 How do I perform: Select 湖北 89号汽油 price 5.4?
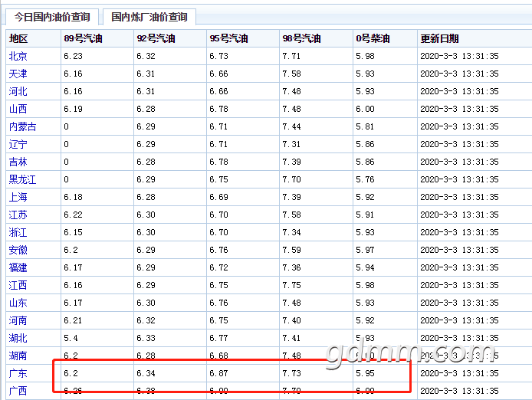click(71, 338)
